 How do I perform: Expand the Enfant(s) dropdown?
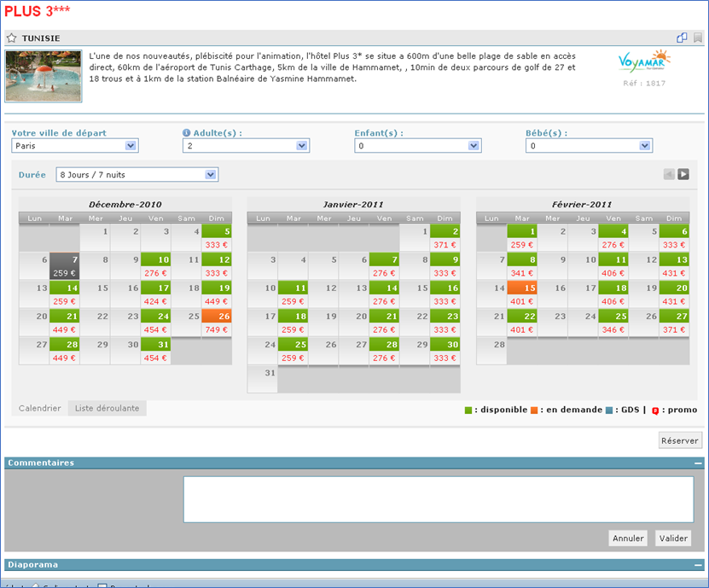418,146
